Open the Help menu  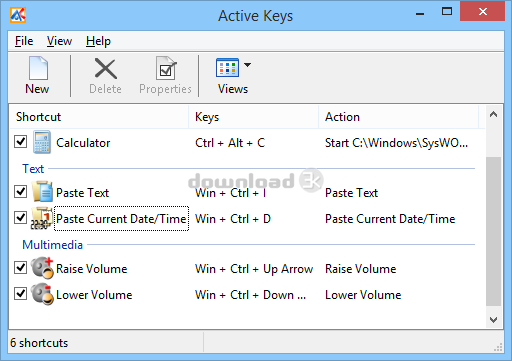point(98,41)
